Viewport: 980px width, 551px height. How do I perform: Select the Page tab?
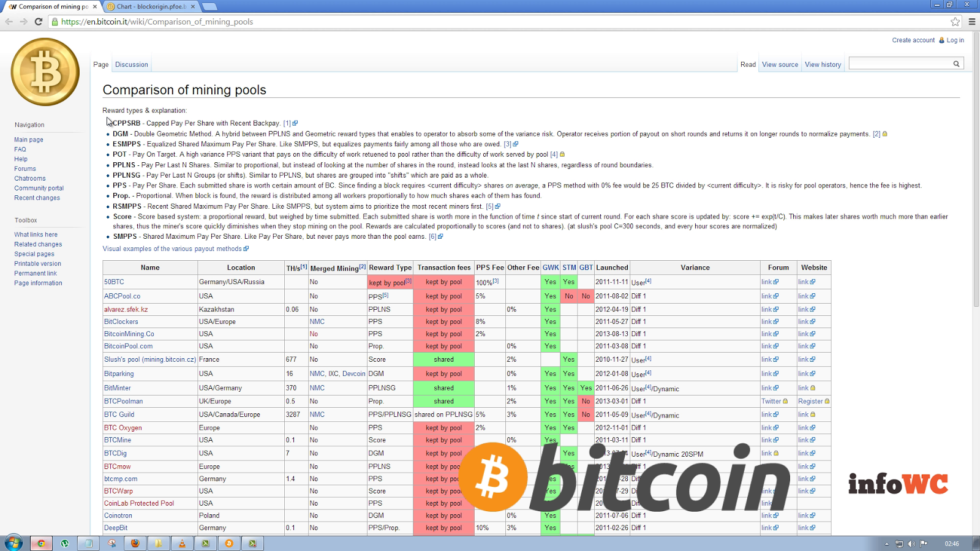pyautogui.click(x=101, y=64)
